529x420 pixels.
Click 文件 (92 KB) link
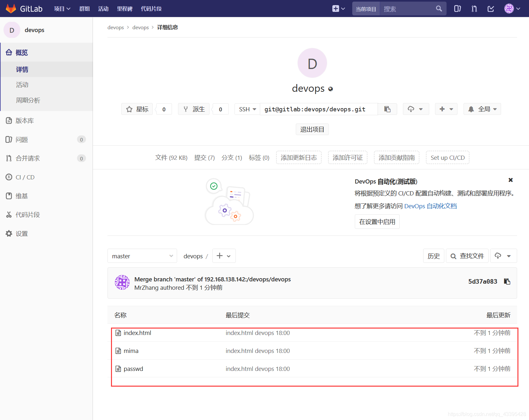pos(171,158)
